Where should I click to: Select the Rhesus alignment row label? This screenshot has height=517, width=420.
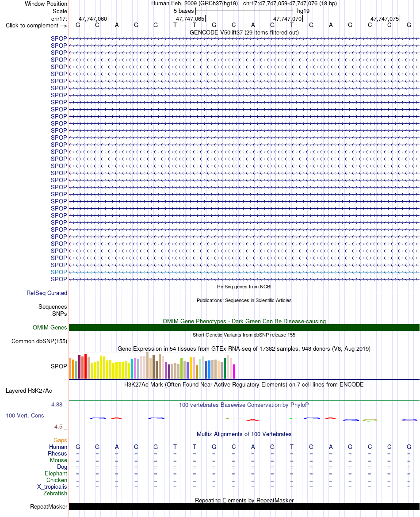click(57, 453)
